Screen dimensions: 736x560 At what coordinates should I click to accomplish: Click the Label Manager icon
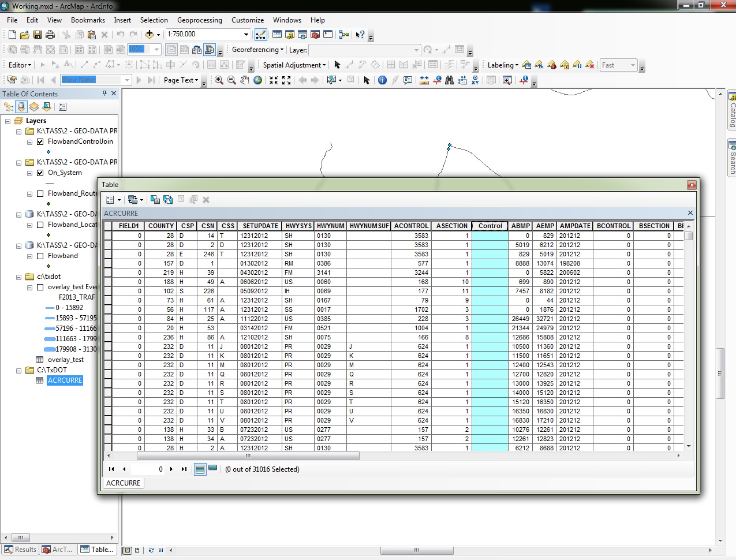click(x=526, y=65)
